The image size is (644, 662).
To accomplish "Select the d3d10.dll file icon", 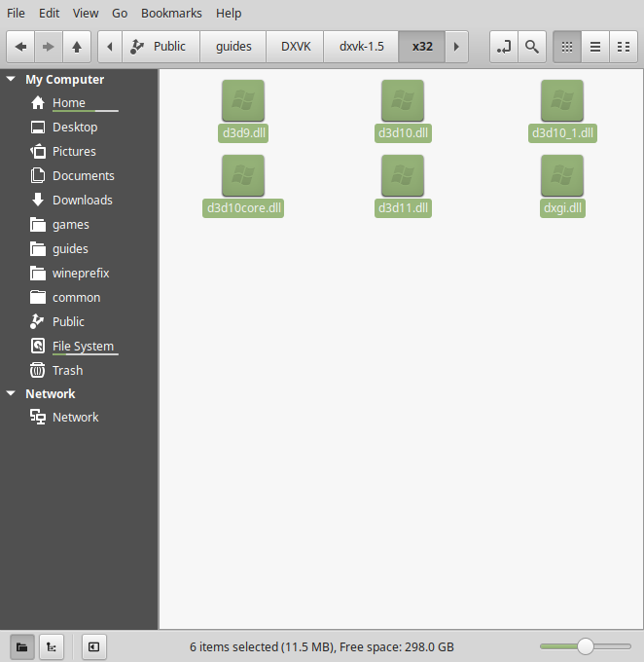I will pos(403,100).
